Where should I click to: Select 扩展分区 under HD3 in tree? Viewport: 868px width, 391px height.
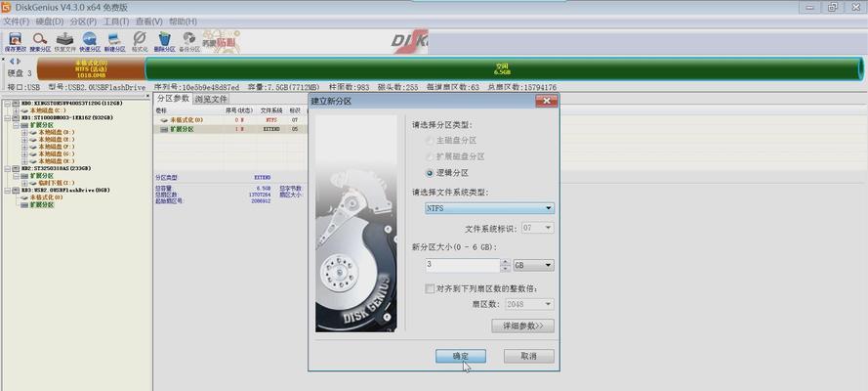click(x=42, y=204)
